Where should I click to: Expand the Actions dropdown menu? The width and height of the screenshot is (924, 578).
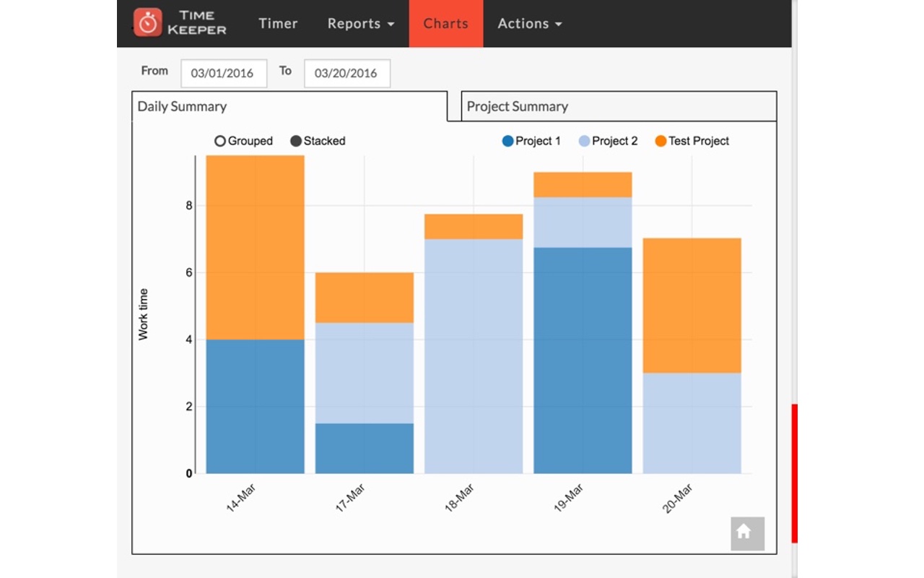pos(529,24)
